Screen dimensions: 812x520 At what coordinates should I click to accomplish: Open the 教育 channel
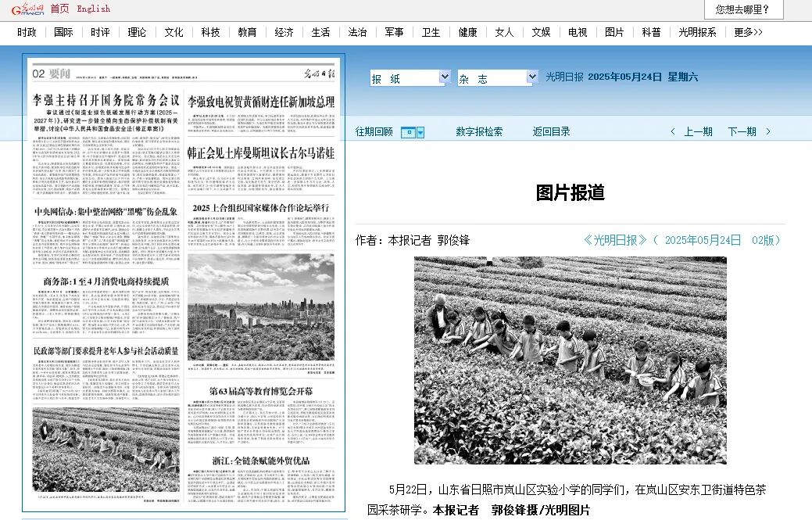[247, 32]
